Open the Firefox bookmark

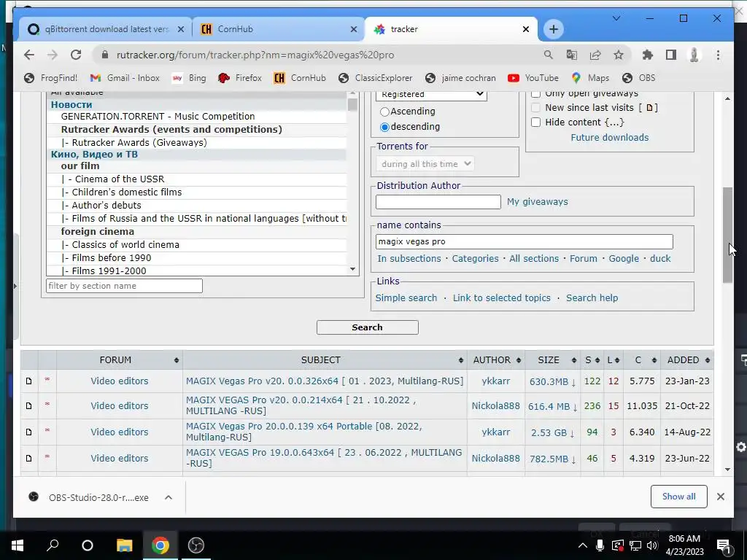[x=239, y=78]
